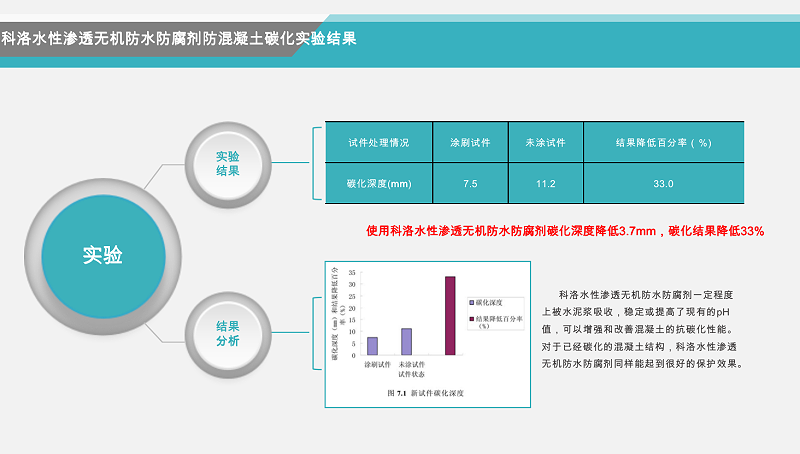Select the 实验结果 circle node
800x454 pixels.
pyautogui.click(x=228, y=163)
